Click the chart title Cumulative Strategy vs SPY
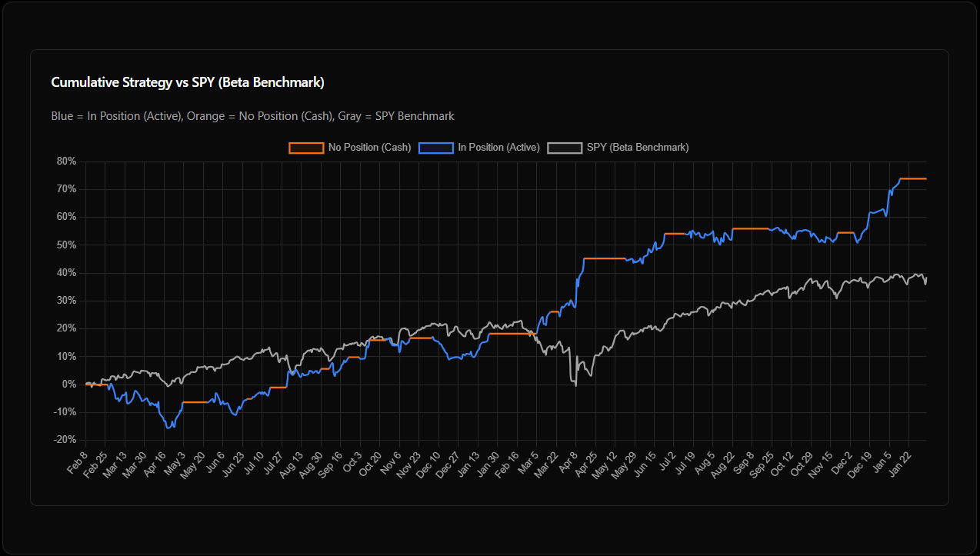Viewport: 980px width, 556px height. pyautogui.click(x=187, y=82)
